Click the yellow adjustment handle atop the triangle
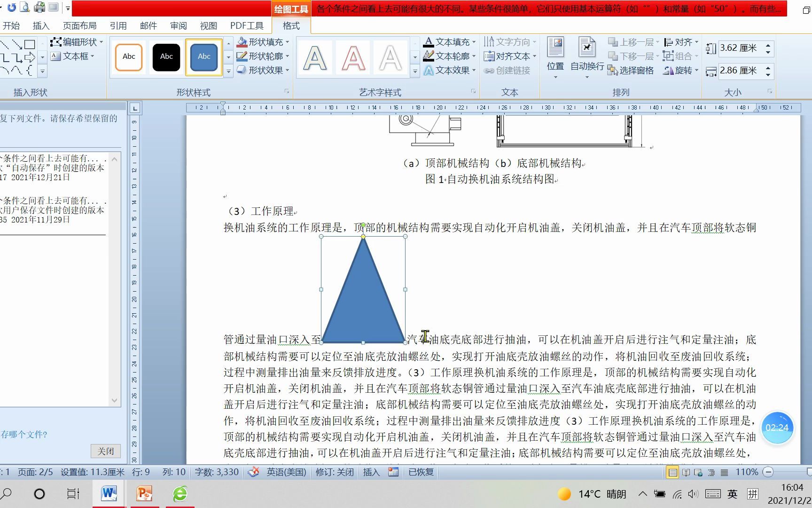Viewport: 812px width, 508px height. [363, 237]
